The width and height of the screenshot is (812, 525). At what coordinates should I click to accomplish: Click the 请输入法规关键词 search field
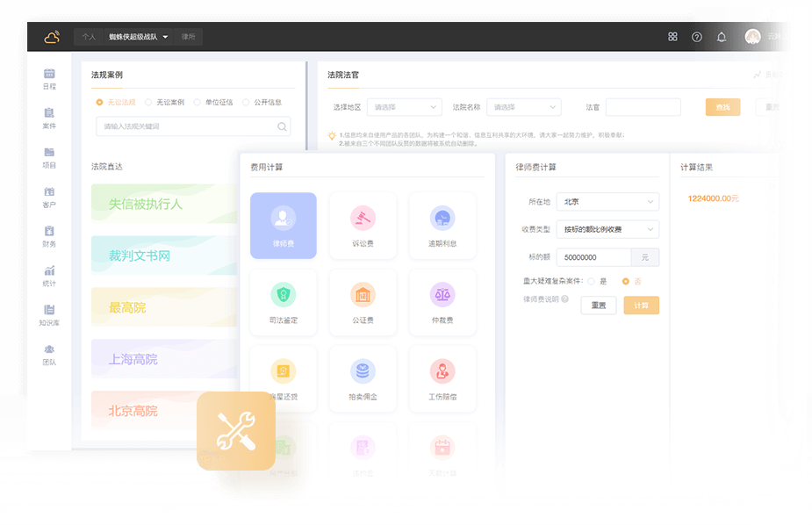pos(193,126)
